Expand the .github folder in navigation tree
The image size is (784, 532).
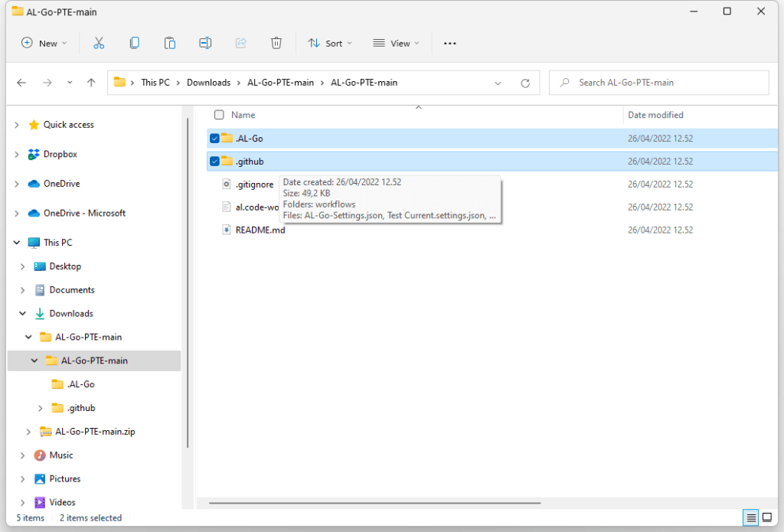point(40,408)
